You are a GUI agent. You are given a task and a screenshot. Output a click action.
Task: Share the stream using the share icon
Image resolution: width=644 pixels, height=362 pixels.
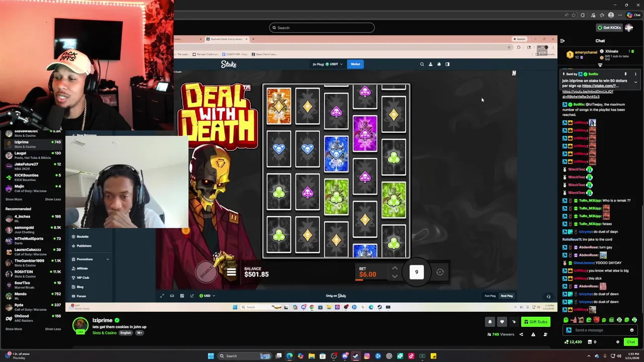pyautogui.click(x=521, y=334)
